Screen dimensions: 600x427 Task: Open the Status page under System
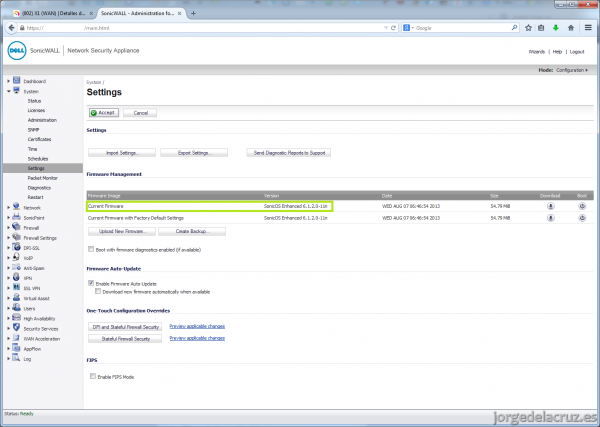[x=34, y=101]
